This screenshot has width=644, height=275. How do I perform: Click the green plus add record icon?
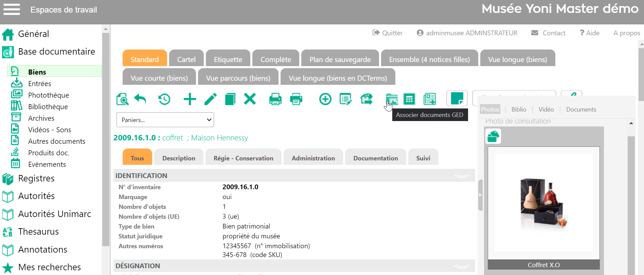click(190, 99)
